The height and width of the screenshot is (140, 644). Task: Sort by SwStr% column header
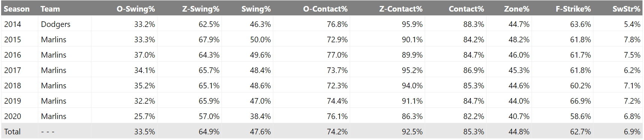click(x=626, y=9)
